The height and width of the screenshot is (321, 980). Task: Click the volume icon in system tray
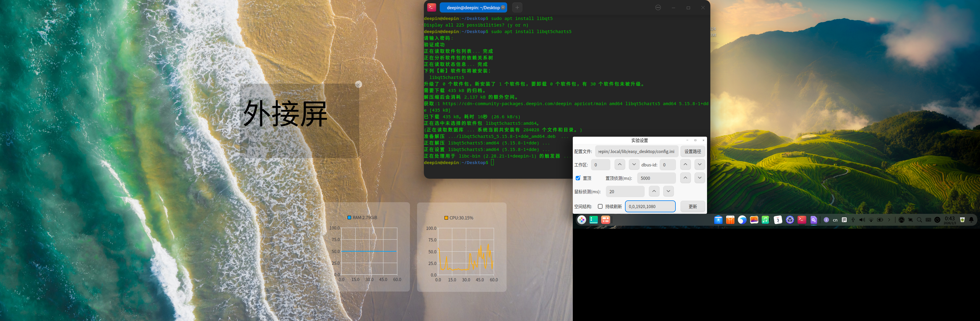pos(862,219)
